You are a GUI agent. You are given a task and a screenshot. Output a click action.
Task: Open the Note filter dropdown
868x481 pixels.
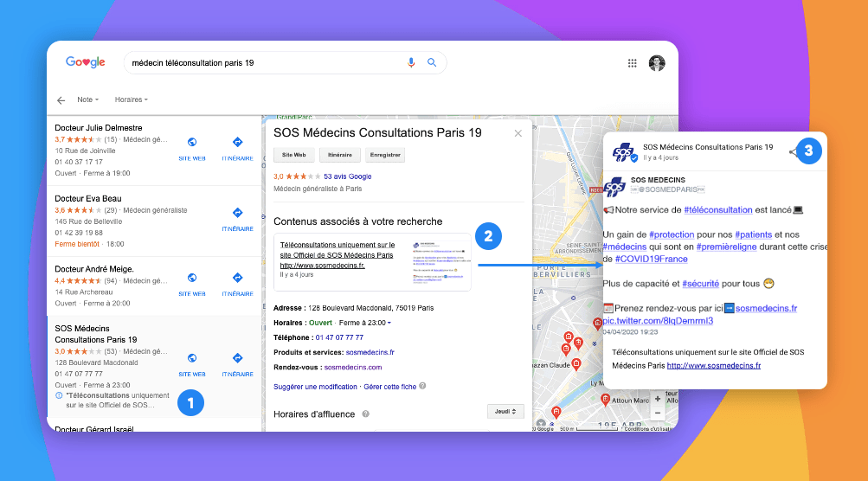[87, 99]
